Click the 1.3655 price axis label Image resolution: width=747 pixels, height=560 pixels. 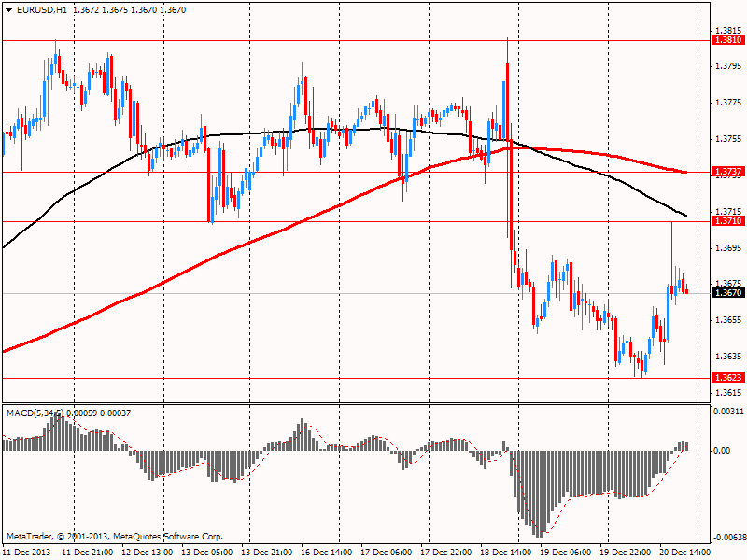click(x=729, y=320)
